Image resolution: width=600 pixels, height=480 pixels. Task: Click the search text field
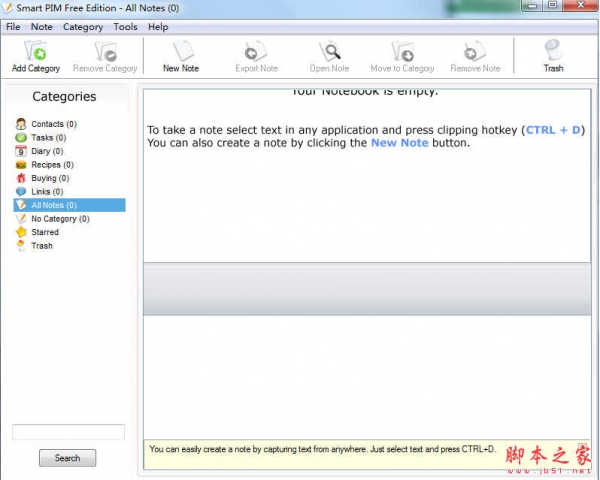click(68, 432)
